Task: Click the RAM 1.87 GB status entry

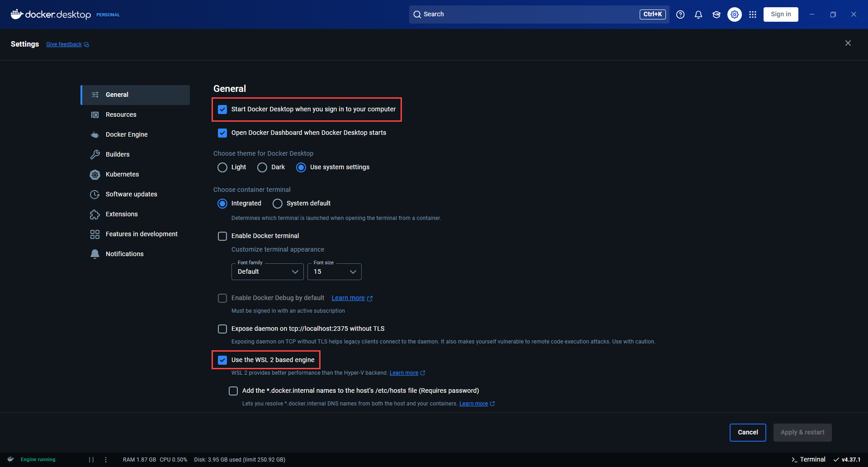Action: [139, 460]
